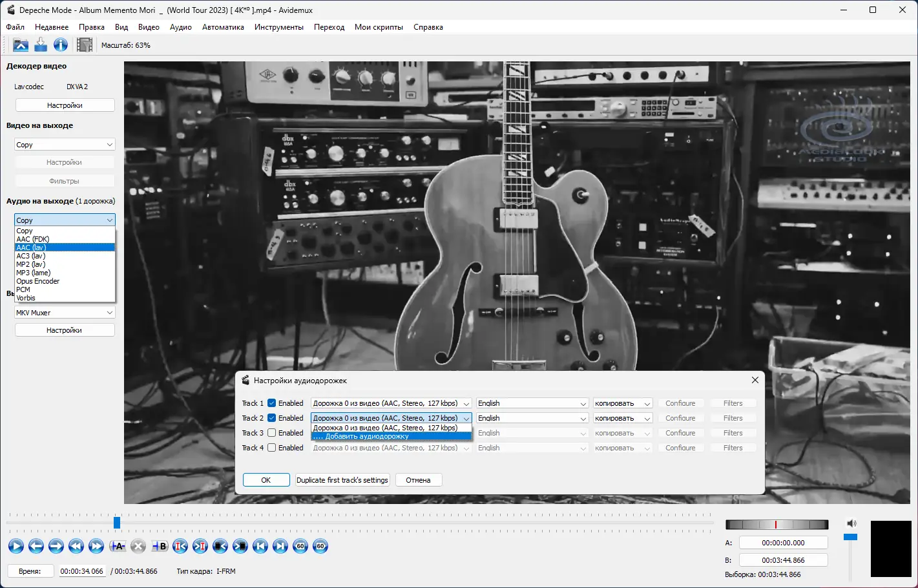Enable the Track 3 checkbox
918x588 pixels.
click(x=272, y=433)
